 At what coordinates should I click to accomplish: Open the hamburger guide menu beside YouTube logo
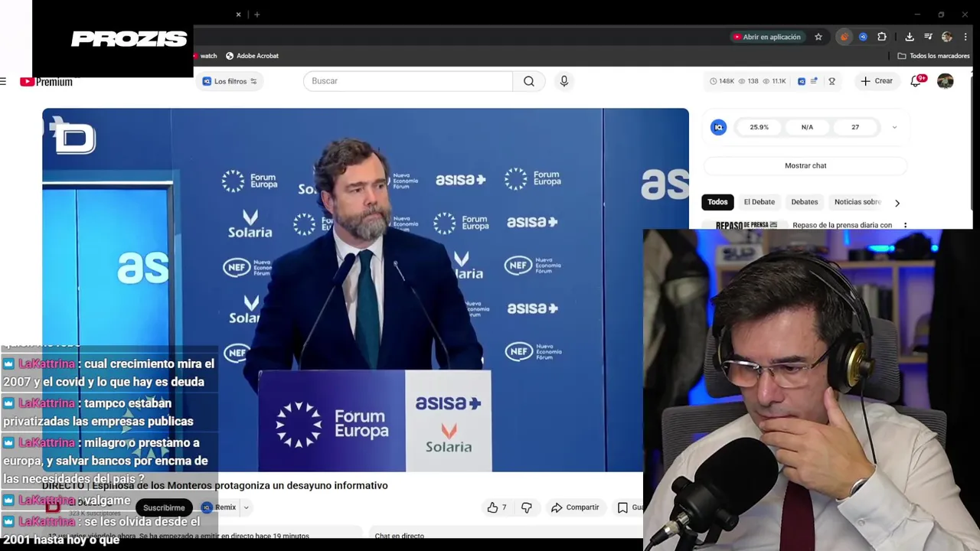click(3, 81)
